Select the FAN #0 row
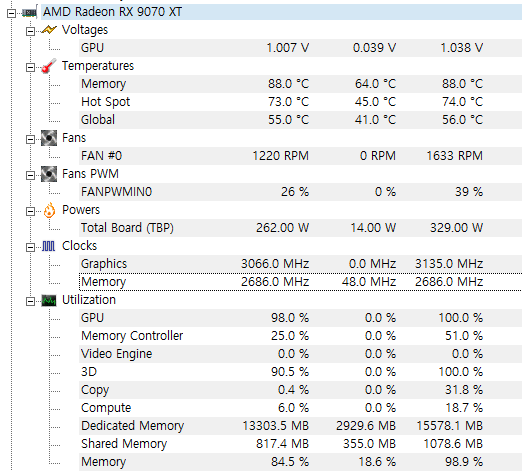This screenshot has width=522, height=471. coord(300,156)
